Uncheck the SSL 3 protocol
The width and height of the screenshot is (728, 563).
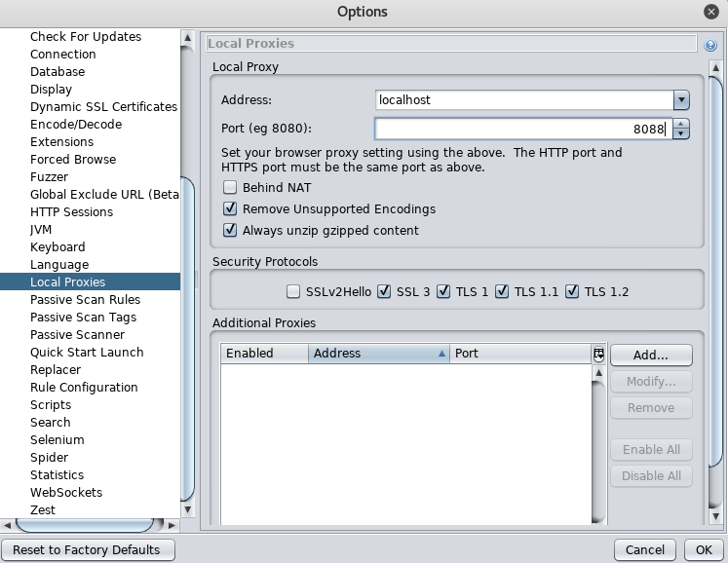[x=384, y=291]
